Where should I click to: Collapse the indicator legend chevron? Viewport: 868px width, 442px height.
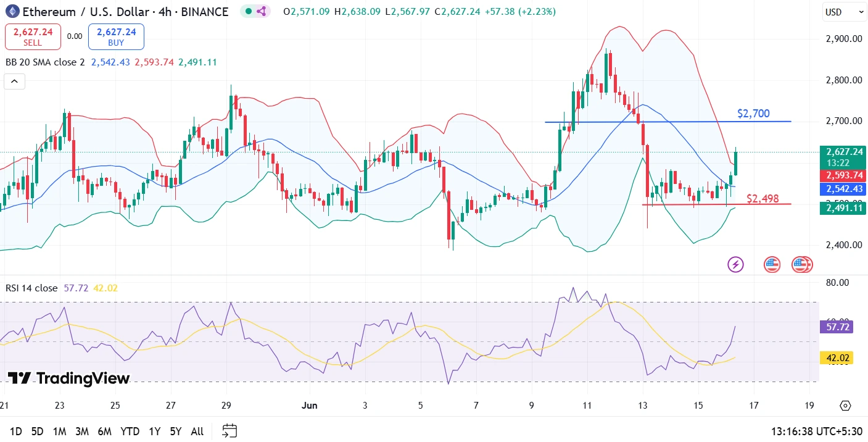pos(14,81)
